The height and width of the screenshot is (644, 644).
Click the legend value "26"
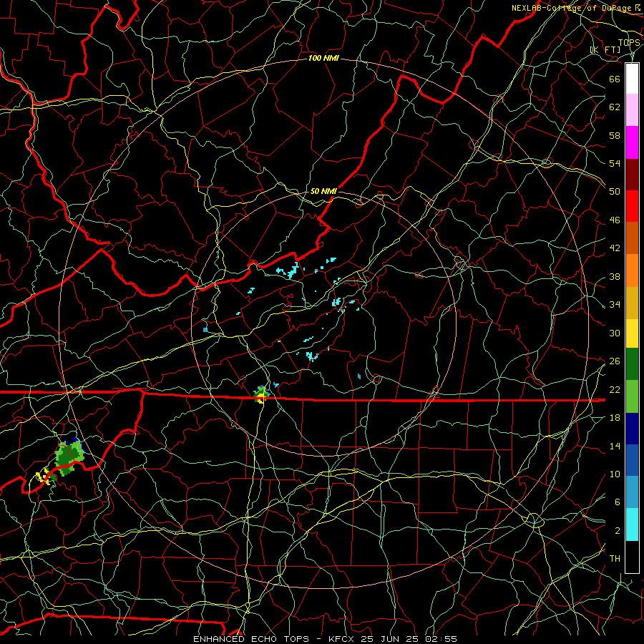point(615,361)
